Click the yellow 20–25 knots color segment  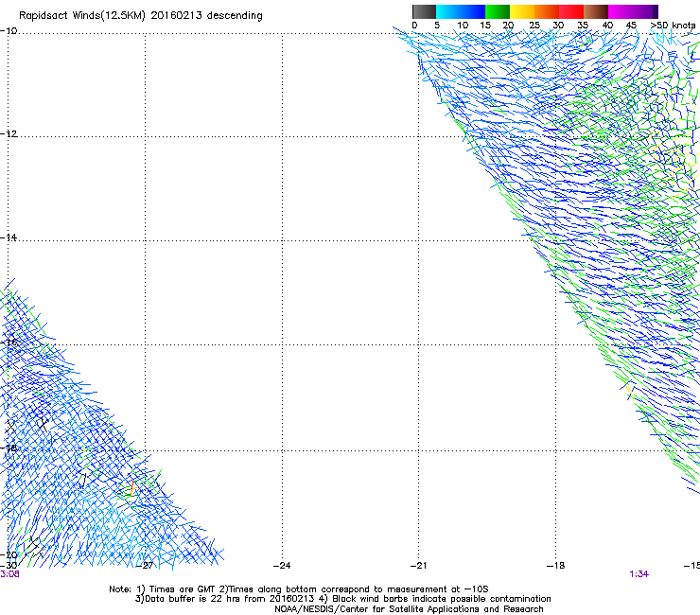(522, 11)
